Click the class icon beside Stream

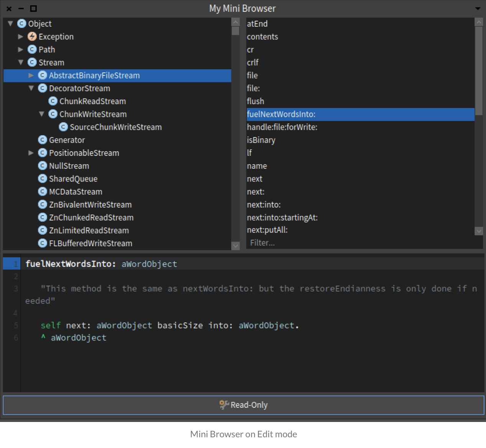[32, 62]
